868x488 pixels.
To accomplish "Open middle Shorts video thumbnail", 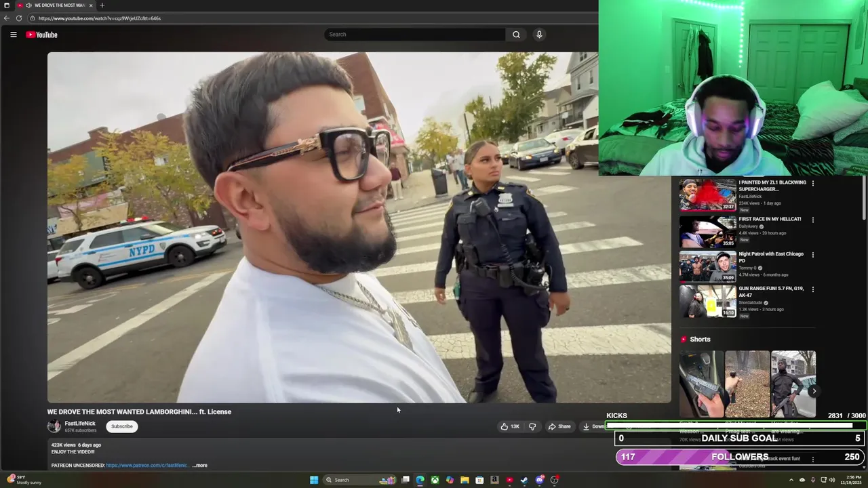I will point(747,384).
